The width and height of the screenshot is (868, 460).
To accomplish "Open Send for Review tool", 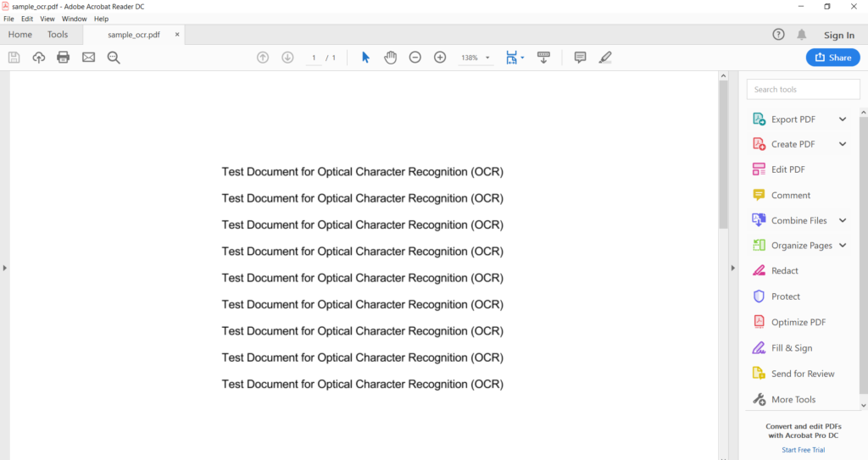I will (x=803, y=374).
